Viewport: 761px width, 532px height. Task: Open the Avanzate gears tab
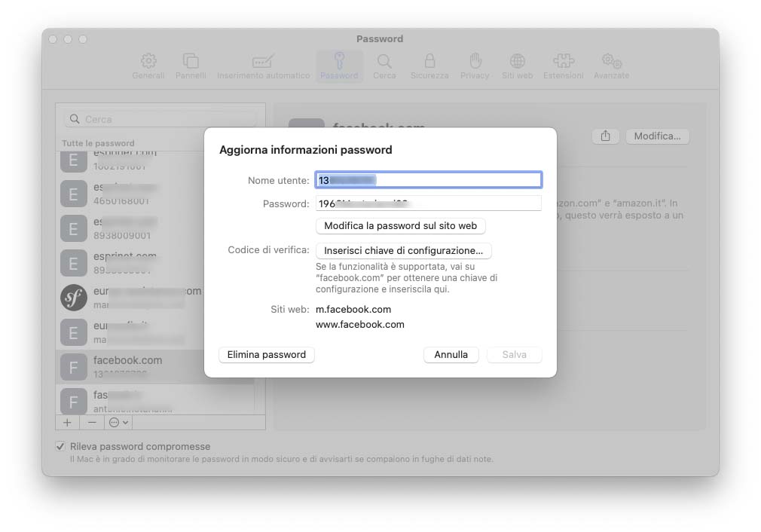click(x=611, y=66)
